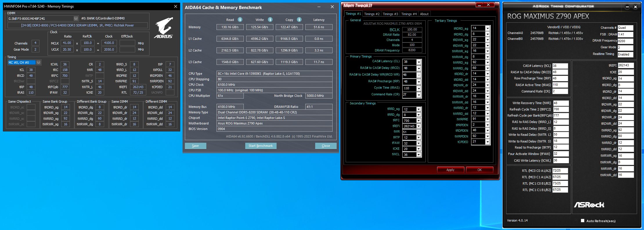This screenshot has height=230, width=644.
Task: Click BCLK 100.00 field in MemTweakIt
Action: (412, 29)
